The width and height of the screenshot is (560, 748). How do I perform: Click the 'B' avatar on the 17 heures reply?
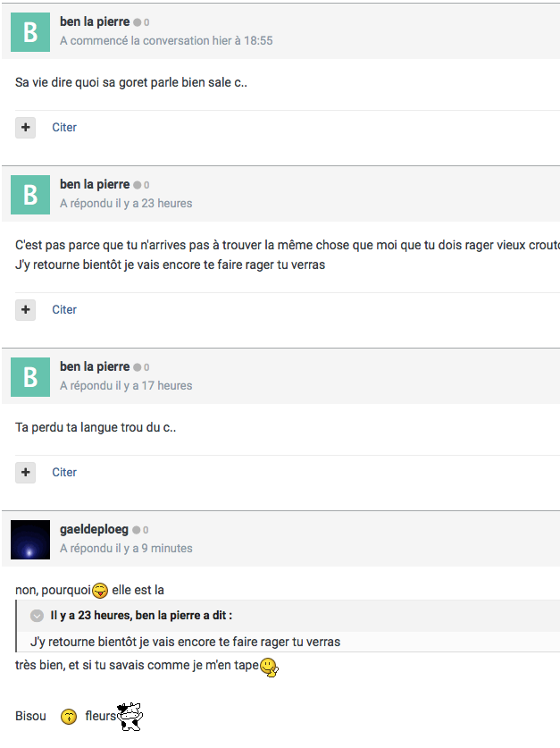click(30, 377)
